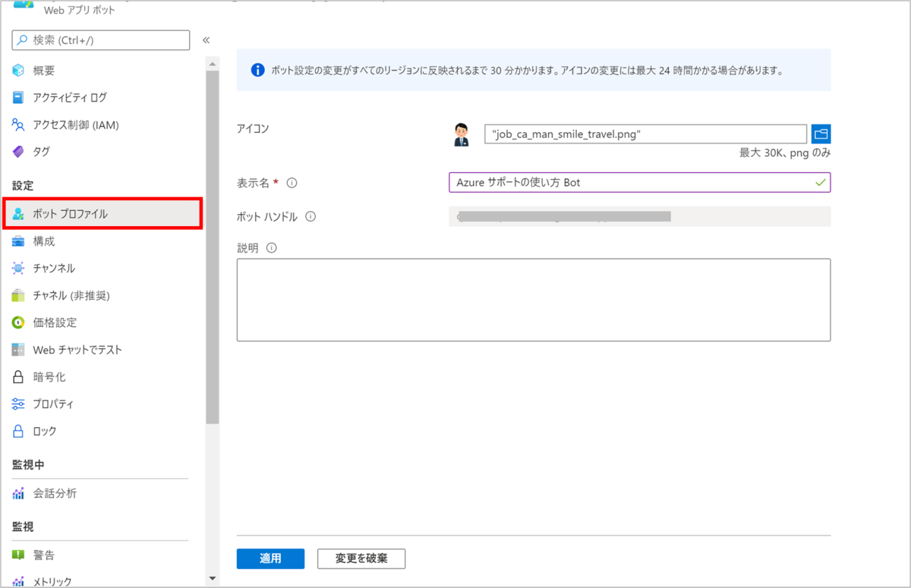
Task: Click the 表示名 display name field
Action: 640,183
